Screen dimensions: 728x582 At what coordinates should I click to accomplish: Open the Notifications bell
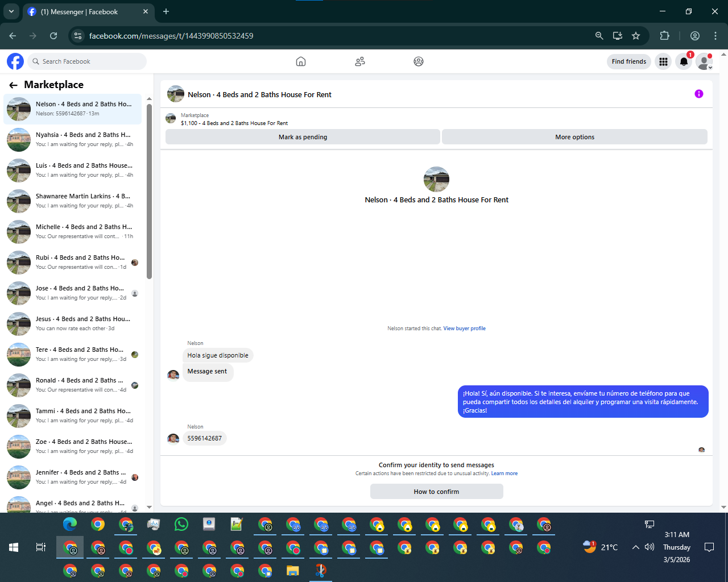[684, 61]
